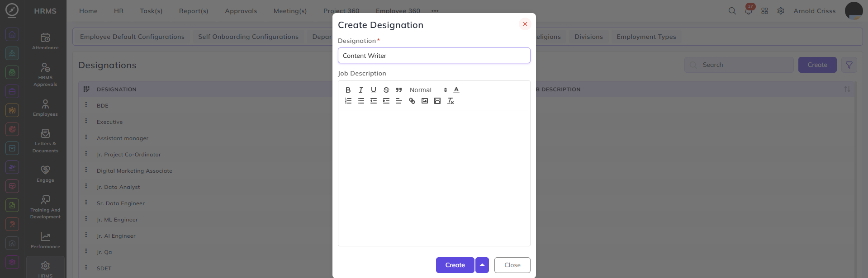Viewport: 868px width, 278px height.
Task: Click the Designation input with Content Writer
Action: [434, 56]
